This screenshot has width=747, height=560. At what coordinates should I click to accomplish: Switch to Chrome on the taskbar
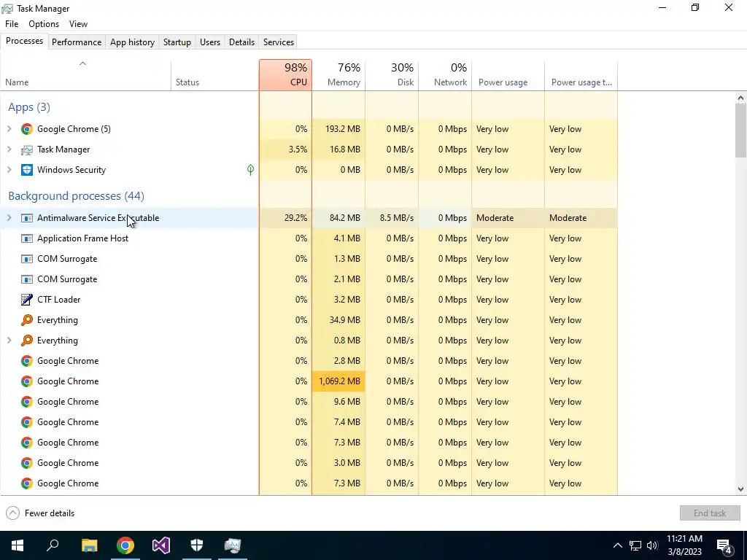125,545
